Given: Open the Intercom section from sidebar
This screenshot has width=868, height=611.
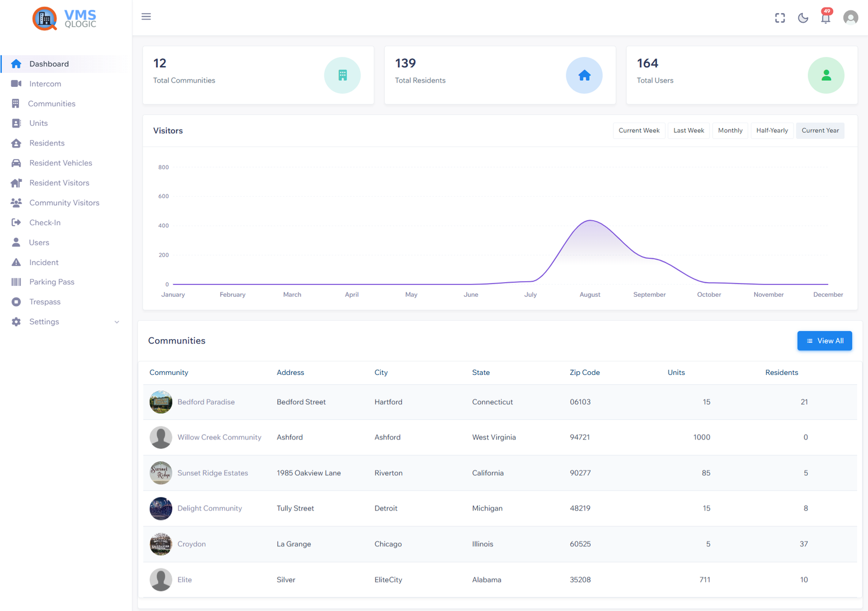Looking at the screenshot, I should point(46,84).
